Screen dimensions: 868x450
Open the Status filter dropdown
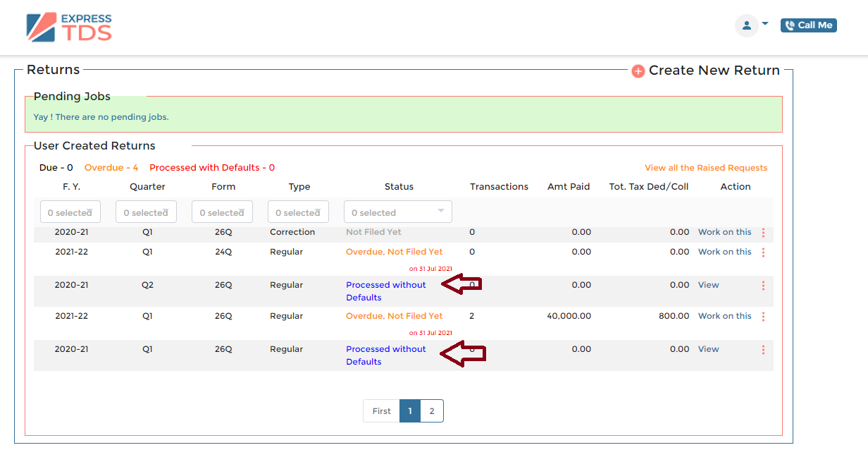click(397, 212)
